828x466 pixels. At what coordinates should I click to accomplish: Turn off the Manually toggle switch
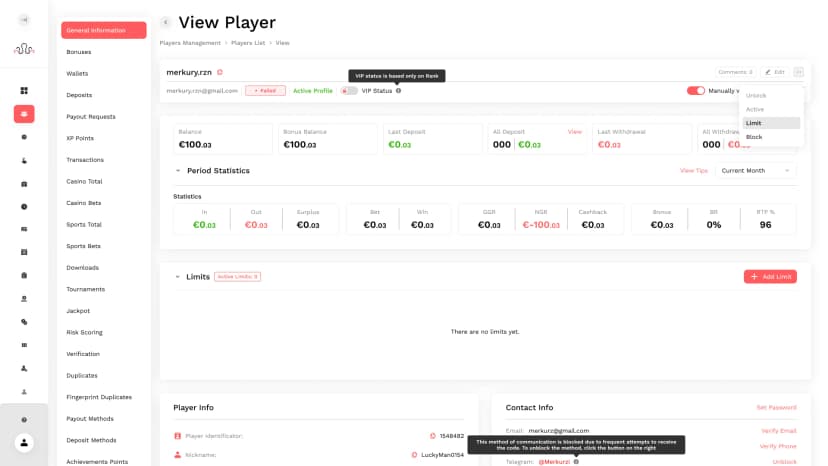pyautogui.click(x=695, y=91)
